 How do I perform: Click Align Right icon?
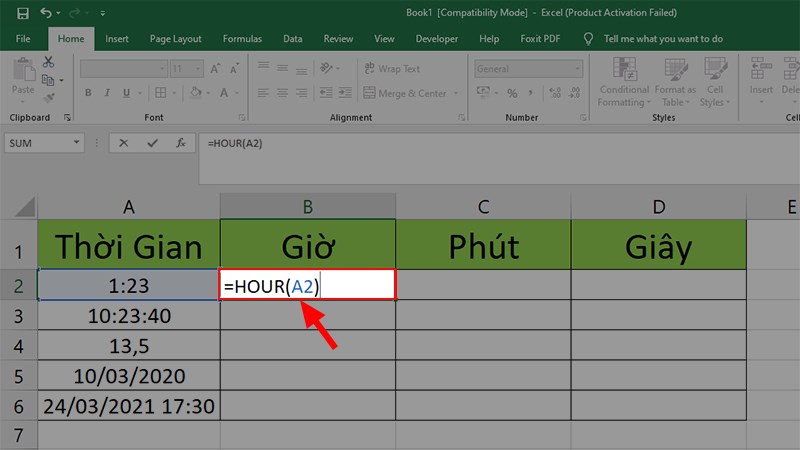pyautogui.click(x=302, y=93)
